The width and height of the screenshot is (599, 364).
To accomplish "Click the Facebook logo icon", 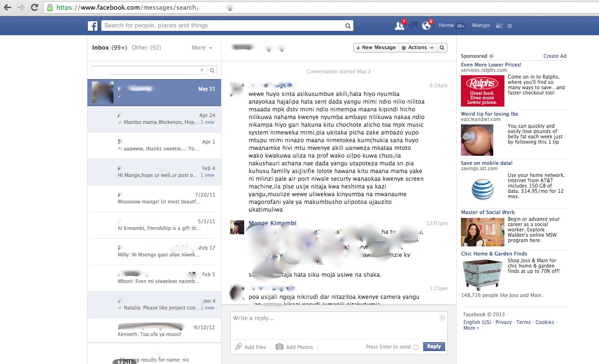I will [93, 26].
